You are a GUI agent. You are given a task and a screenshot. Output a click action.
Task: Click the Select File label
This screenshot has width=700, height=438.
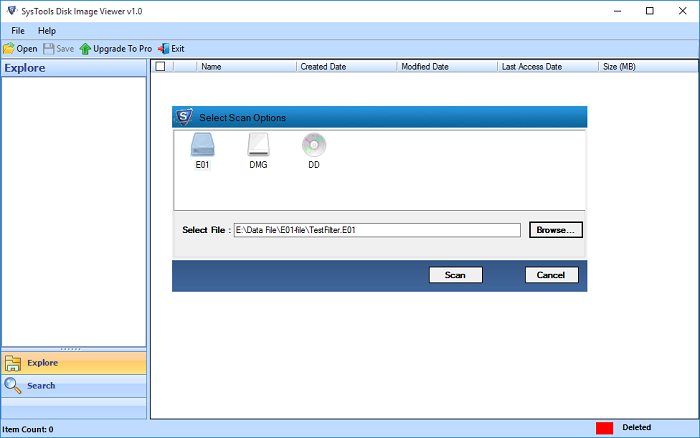point(204,230)
